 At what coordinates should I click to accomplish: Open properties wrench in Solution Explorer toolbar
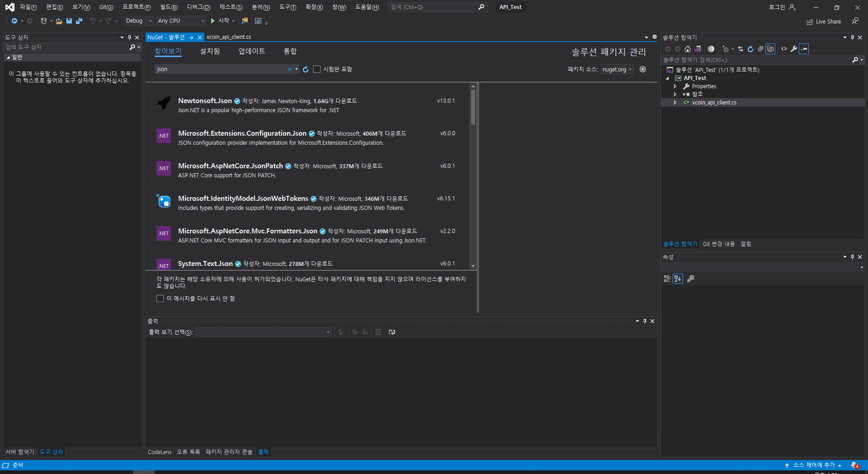point(794,49)
